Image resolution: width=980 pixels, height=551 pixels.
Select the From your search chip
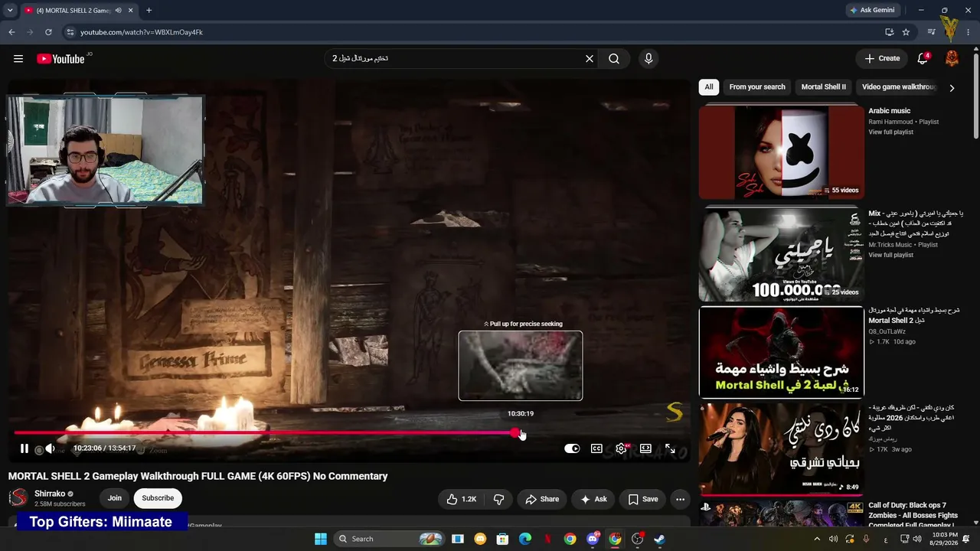click(757, 87)
